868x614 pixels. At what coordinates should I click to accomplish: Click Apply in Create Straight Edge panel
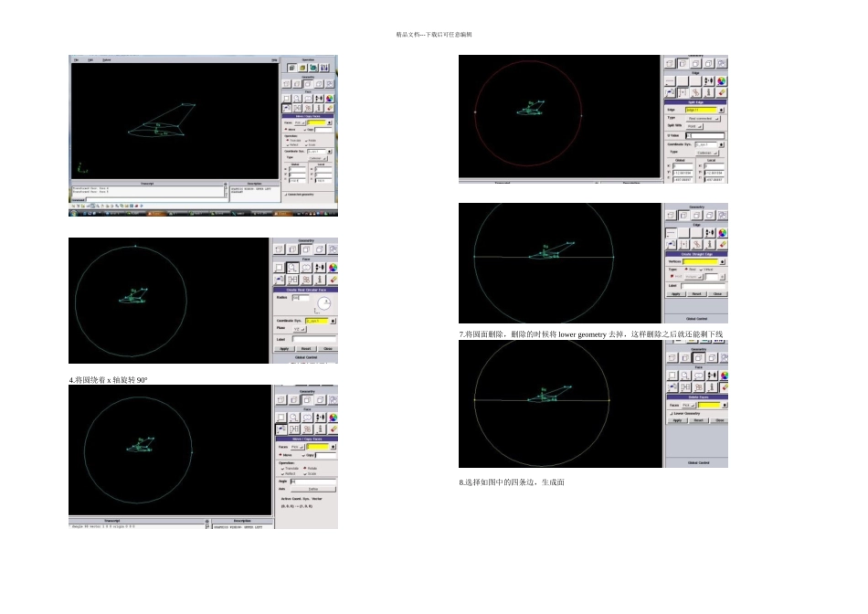(x=676, y=294)
